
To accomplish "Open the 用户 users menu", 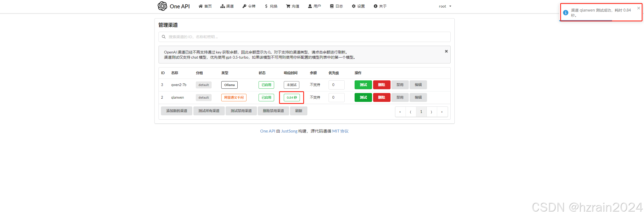I will click(x=314, y=6).
